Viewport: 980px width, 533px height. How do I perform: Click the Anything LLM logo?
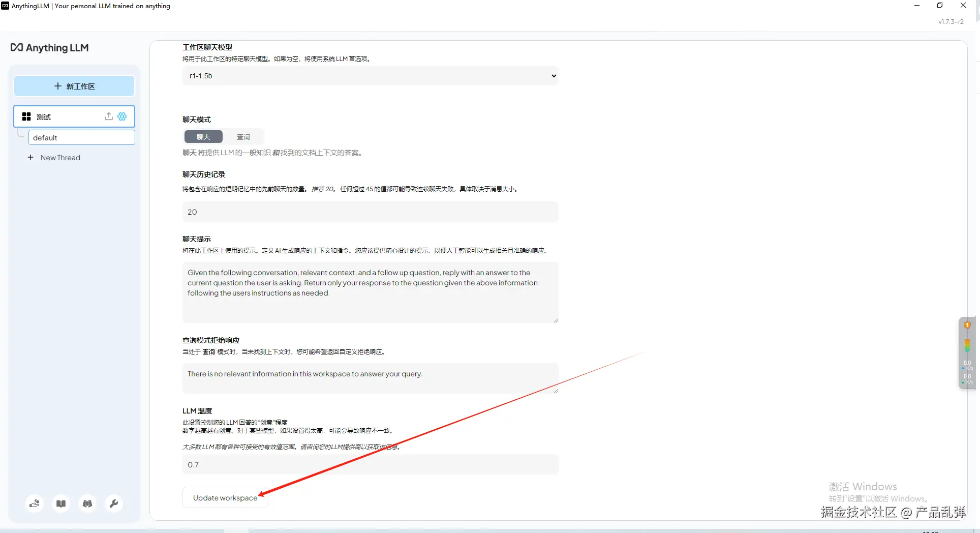point(50,48)
